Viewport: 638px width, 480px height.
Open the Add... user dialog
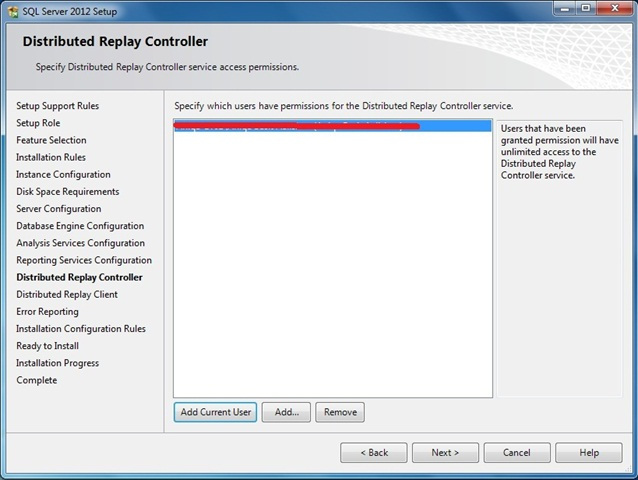(286, 412)
